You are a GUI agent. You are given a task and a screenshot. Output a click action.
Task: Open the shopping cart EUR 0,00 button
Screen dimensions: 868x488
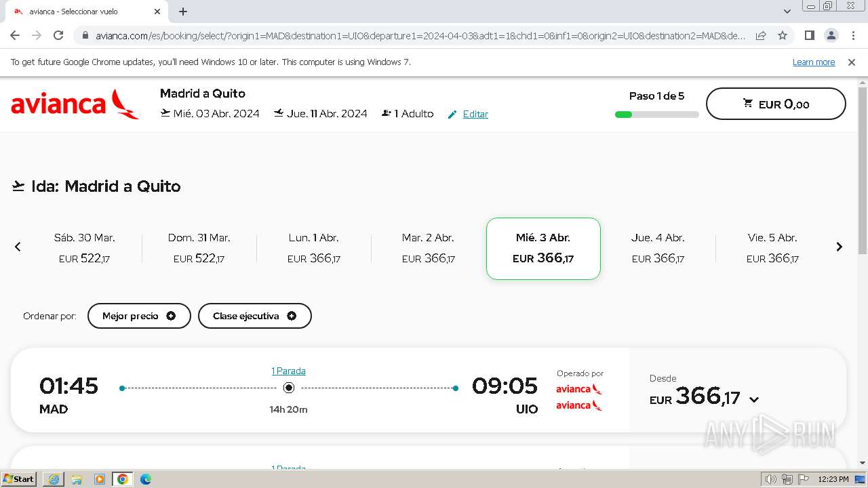pos(776,104)
